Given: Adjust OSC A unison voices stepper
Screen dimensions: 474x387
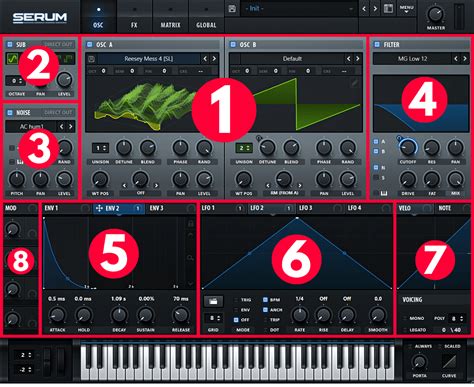Looking at the screenshot, I should click(x=100, y=148).
